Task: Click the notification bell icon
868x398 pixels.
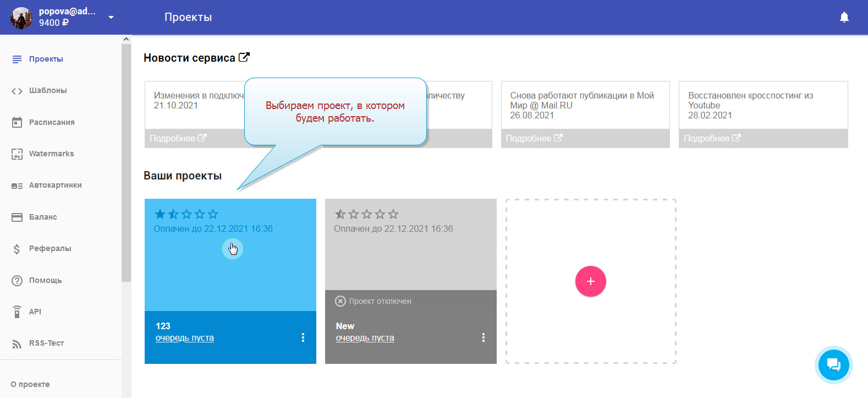Action: click(x=844, y=18)
